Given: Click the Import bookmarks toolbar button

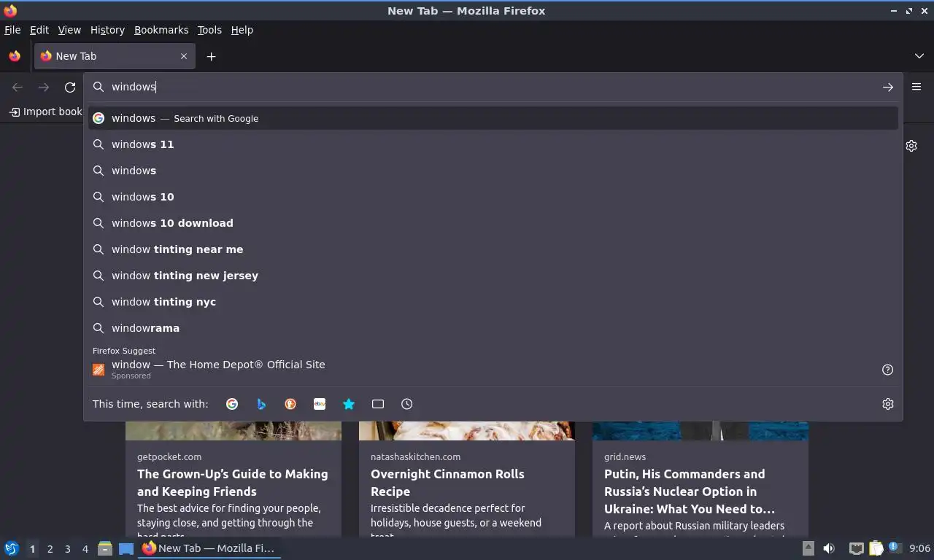Looking at the screenshot, I should click(x=45, y=112).
